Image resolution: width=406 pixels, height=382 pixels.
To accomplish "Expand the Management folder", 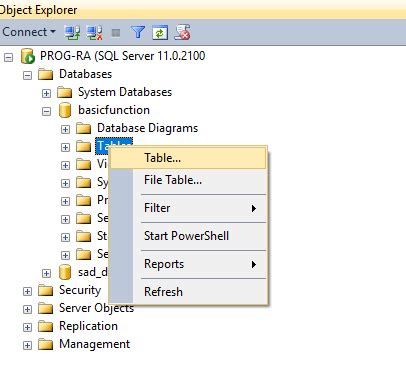I will pyautogui.click(x=27, y=345).
